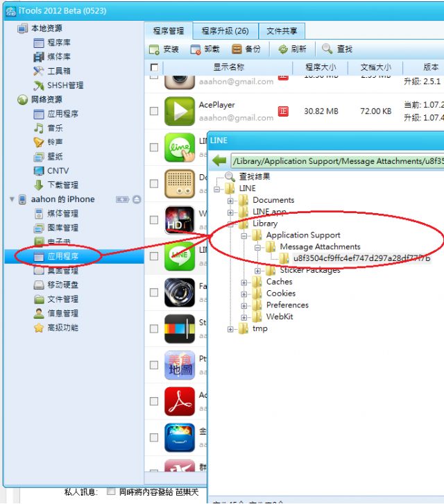444x504 pixels.
Task: Switch to 文件共享 tab
Action: (282, 31)
